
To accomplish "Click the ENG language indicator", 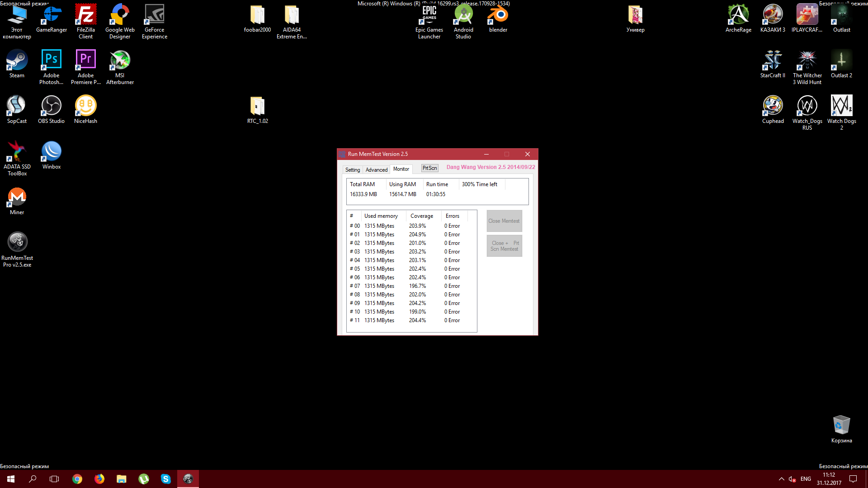I will (806, 479).
